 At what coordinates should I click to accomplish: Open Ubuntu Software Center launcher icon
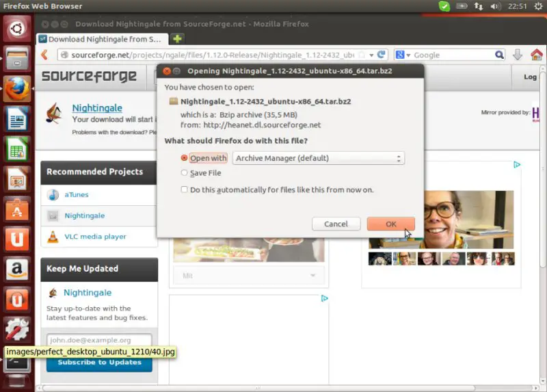click(16, 209)
